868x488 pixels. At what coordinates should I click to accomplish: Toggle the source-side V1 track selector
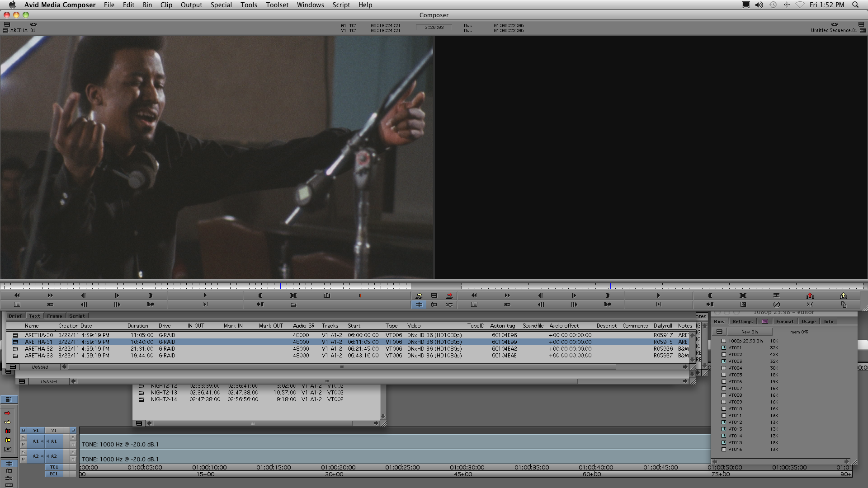pos(36,431)
